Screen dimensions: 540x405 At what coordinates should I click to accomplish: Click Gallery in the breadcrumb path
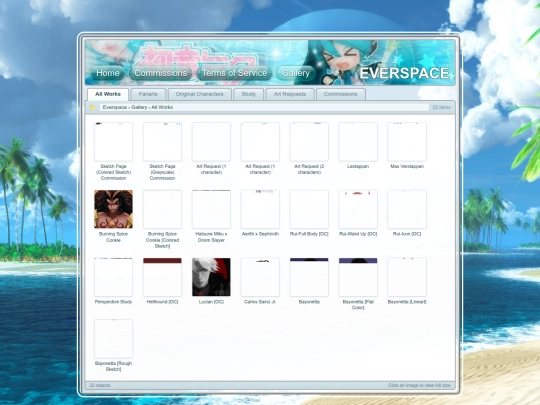139,107
